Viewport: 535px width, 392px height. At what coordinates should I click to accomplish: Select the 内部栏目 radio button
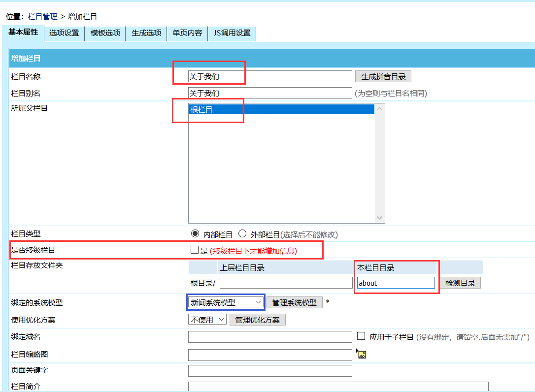pyautogui.click(x=195, y=234)
